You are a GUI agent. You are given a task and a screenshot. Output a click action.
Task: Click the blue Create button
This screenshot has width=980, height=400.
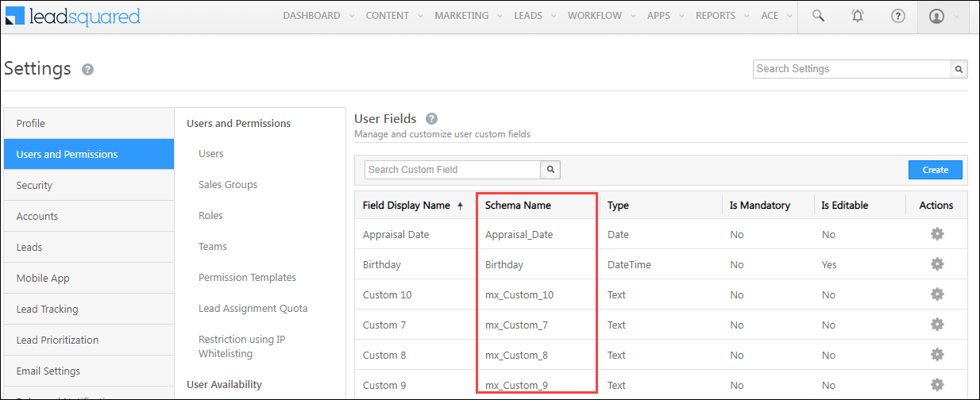pos(935,170)
